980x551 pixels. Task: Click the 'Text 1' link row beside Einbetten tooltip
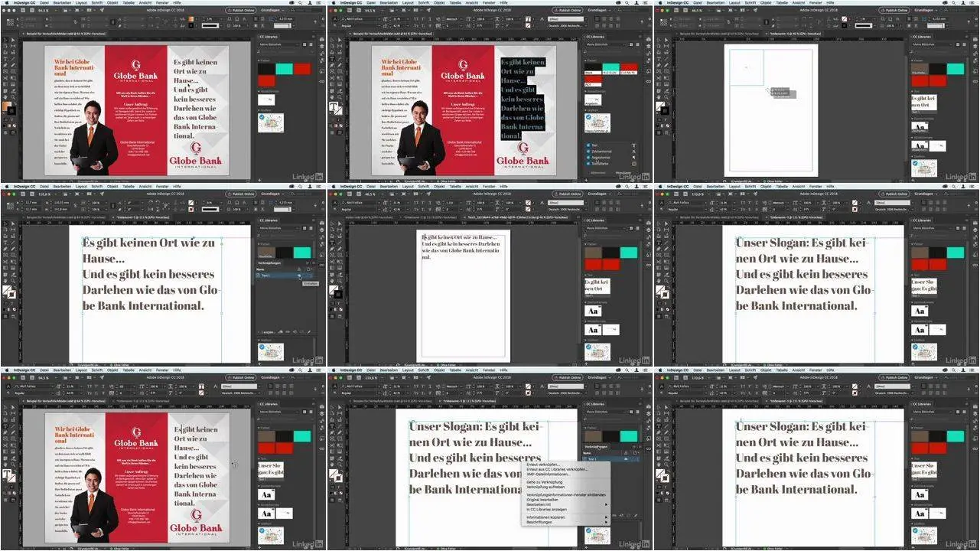tap(285, 275)
